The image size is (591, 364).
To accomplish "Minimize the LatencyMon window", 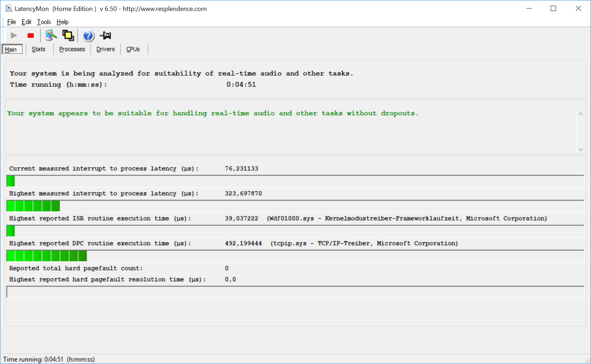I will point(529,8).
